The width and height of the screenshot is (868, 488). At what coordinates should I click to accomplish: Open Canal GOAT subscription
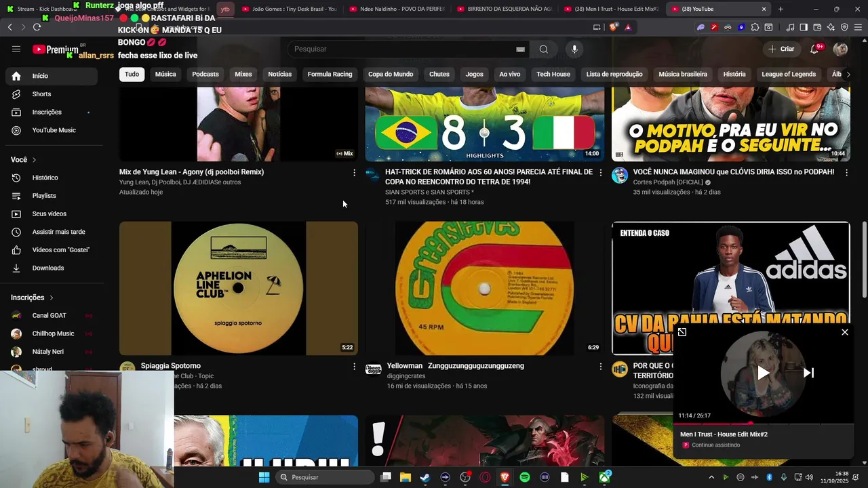point(52,315)
